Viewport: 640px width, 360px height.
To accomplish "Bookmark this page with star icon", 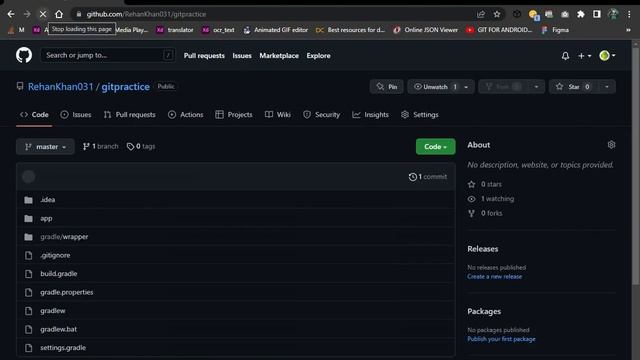I will tap(497, 14).
